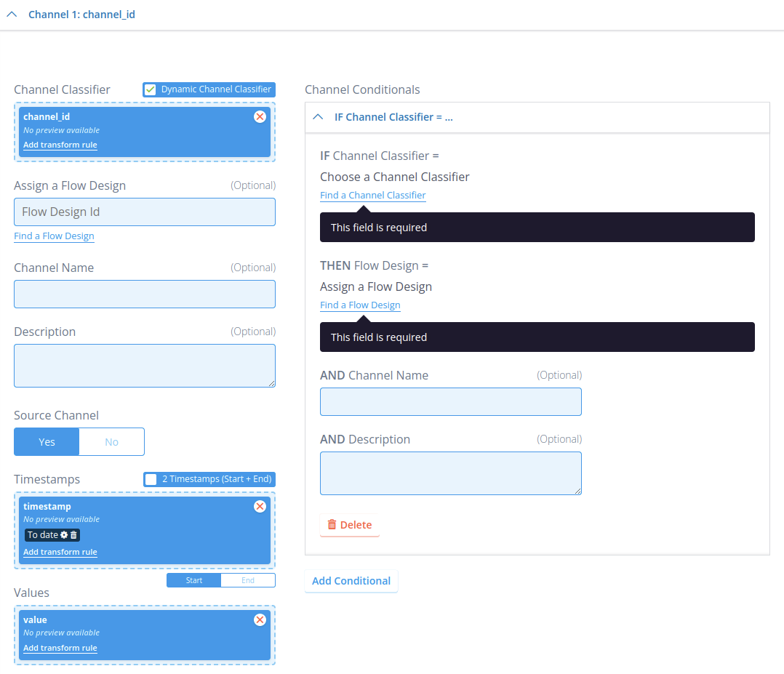Collapse the IF Channel Classifier conditional

coord(317,116)
